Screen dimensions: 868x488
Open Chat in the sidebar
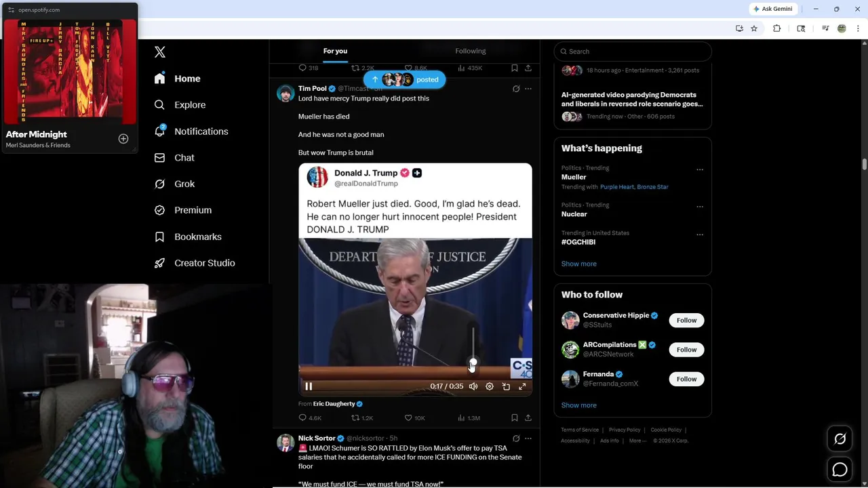pos(174,158)
